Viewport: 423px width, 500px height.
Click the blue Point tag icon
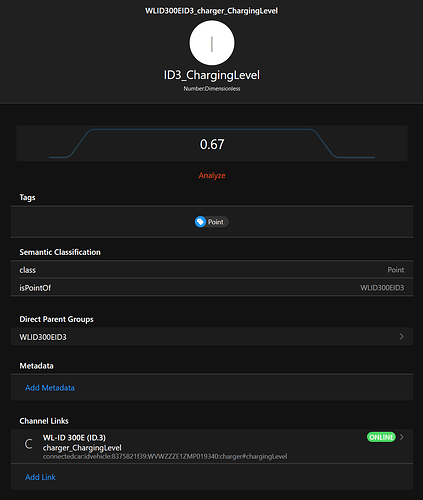200,222
